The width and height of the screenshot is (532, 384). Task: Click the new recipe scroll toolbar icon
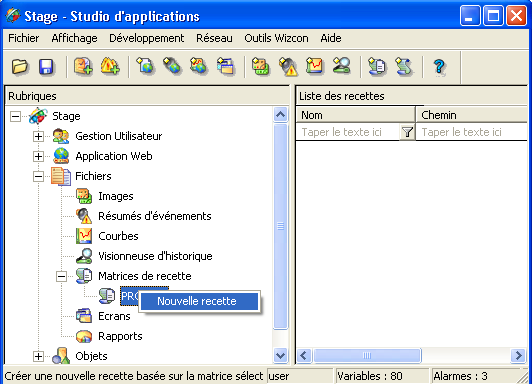tap(404, 66)
